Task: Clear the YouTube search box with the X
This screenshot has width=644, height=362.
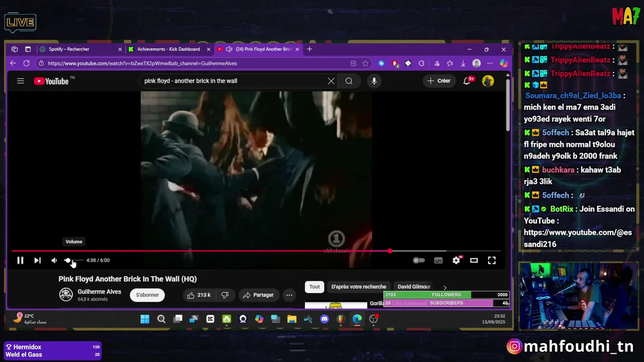Action: coord(331,81)
